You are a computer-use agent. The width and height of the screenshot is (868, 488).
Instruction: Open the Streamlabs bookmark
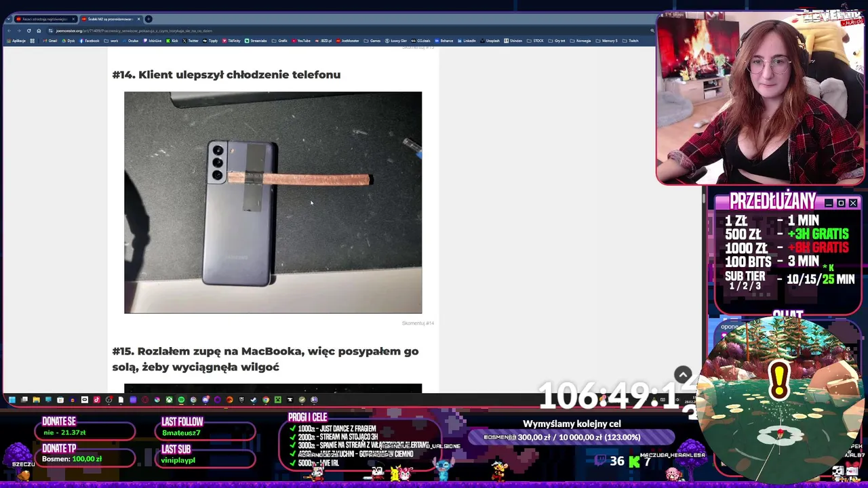point(256,41)
